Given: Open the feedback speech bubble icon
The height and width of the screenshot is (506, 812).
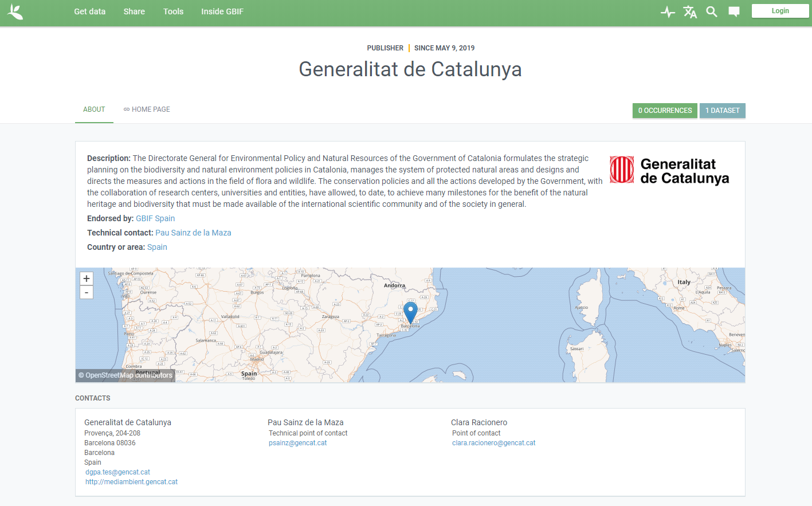Looking at the screenshot, I should point(733,12).
